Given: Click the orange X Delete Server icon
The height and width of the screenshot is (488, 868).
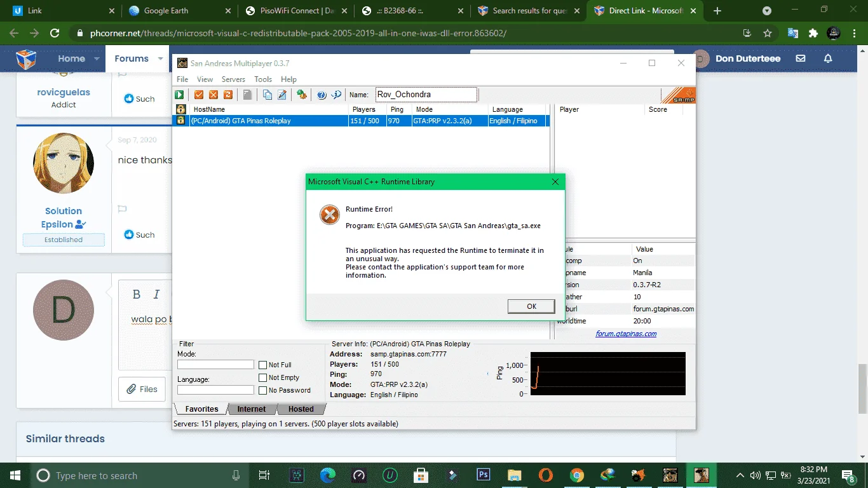Looking at the screenshot, I should coord(213,95).
